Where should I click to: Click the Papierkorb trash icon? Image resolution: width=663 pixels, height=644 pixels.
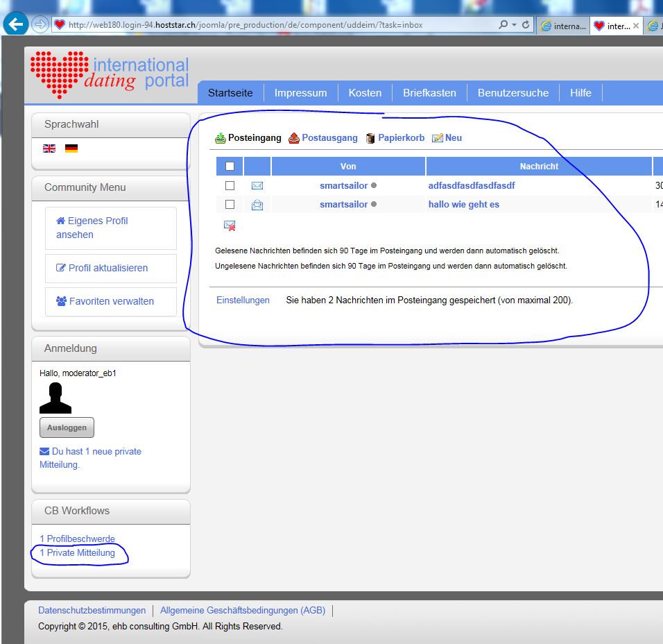tap(370, 138)
